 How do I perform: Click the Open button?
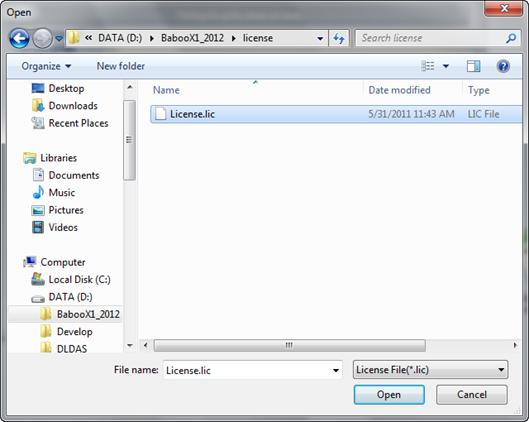[x=389, y=395]
